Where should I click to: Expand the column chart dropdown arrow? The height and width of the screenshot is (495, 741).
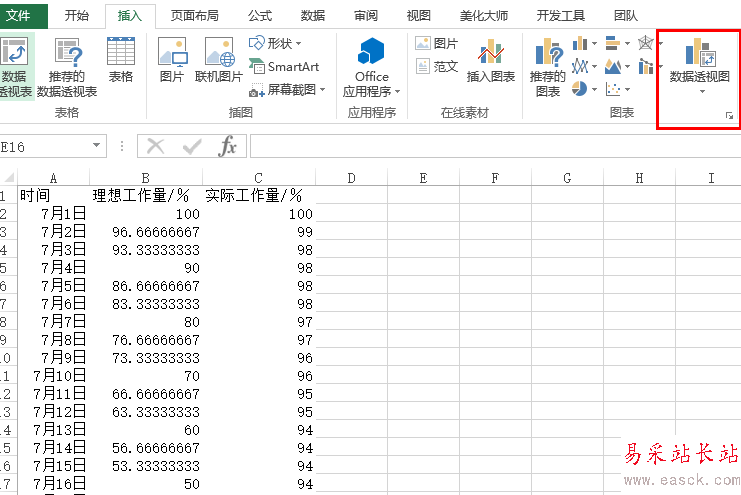[x=594, y=43]
